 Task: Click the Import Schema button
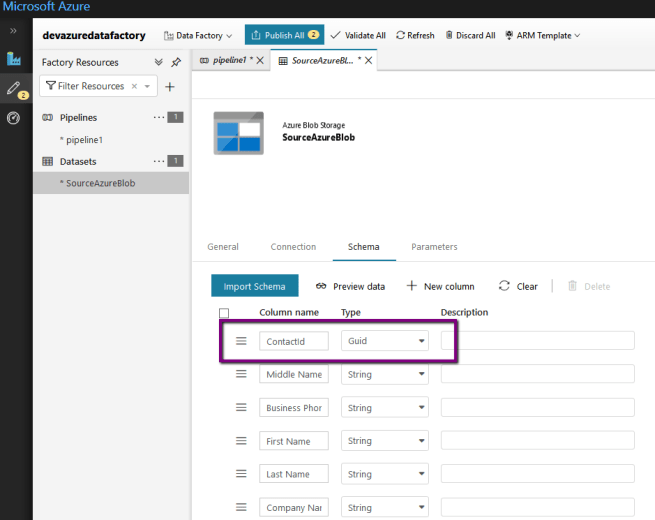255,286
